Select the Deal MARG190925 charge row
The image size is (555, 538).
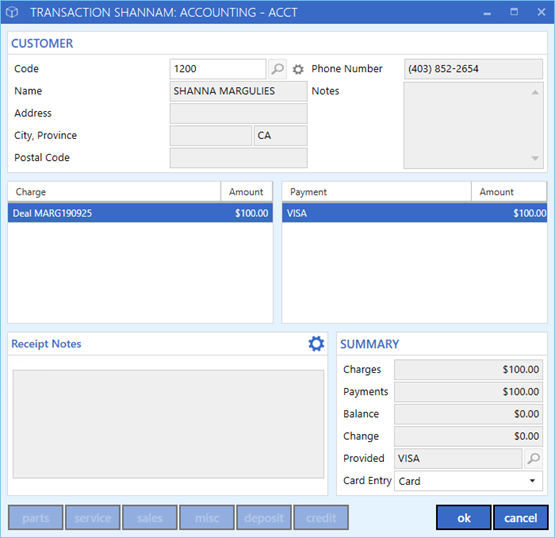click(140, 213)
